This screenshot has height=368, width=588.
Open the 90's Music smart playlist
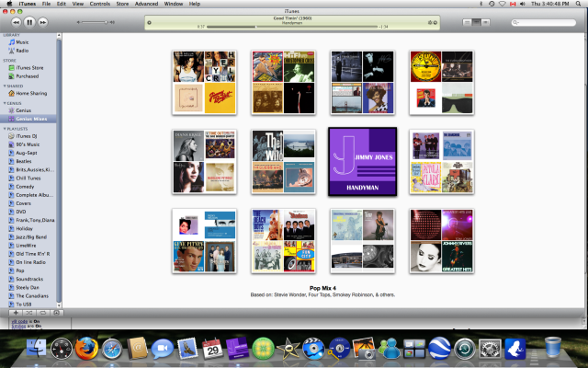28,144
